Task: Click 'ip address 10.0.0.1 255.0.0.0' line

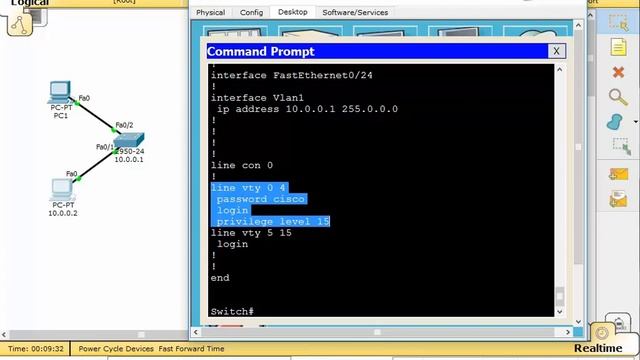Action: coord(307,109)
